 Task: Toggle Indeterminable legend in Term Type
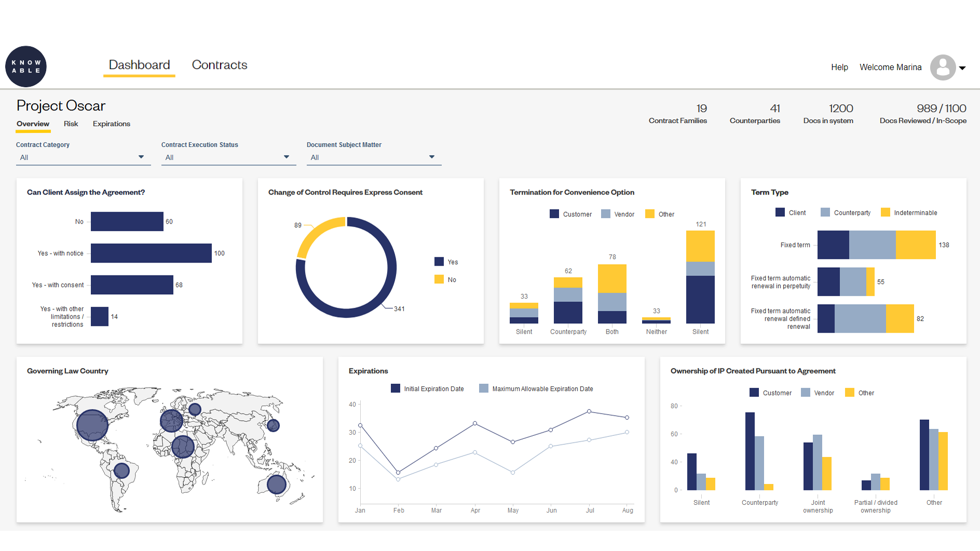[x=886, y=212]
